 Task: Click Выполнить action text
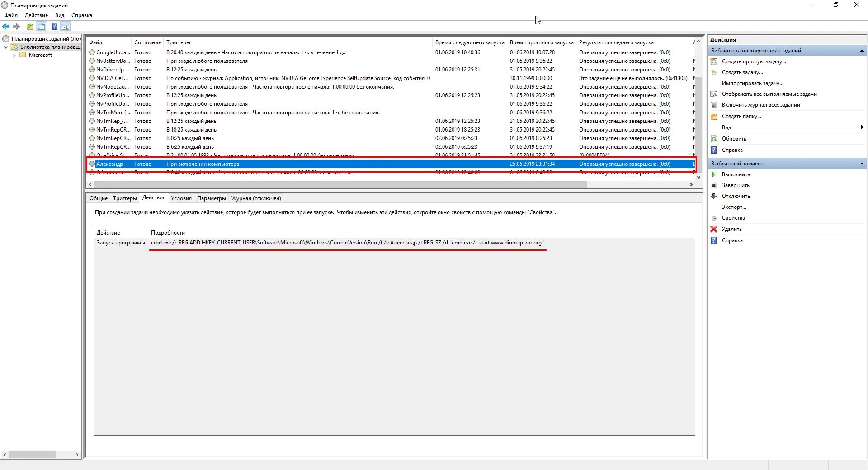pos(736,174)
